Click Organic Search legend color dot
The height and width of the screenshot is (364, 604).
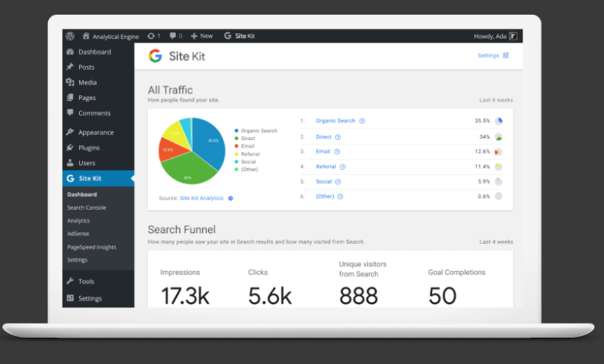236,131
